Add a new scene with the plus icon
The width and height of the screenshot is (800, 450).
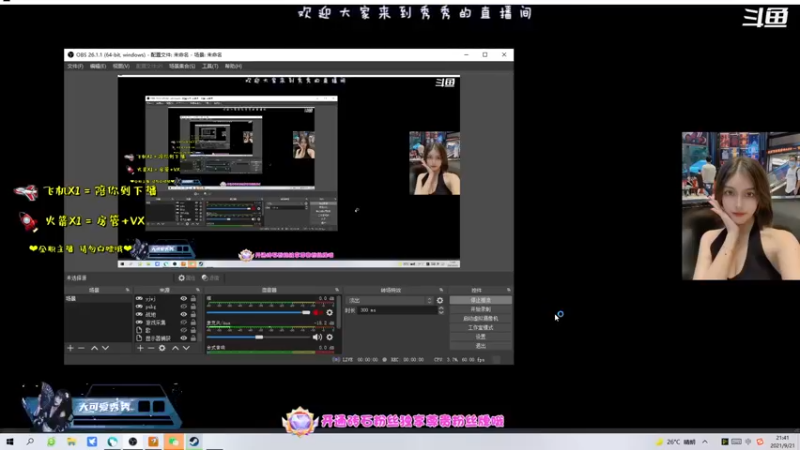70,348
